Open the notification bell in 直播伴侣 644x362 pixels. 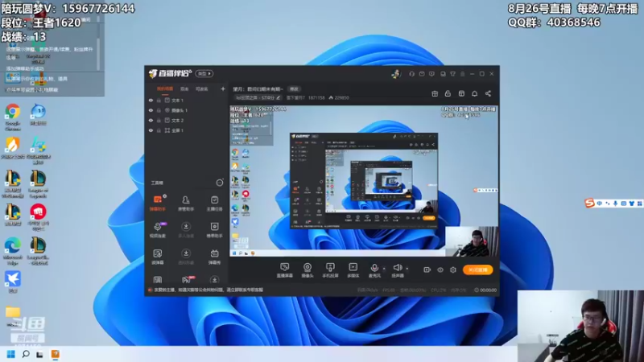tap(474, 93)
